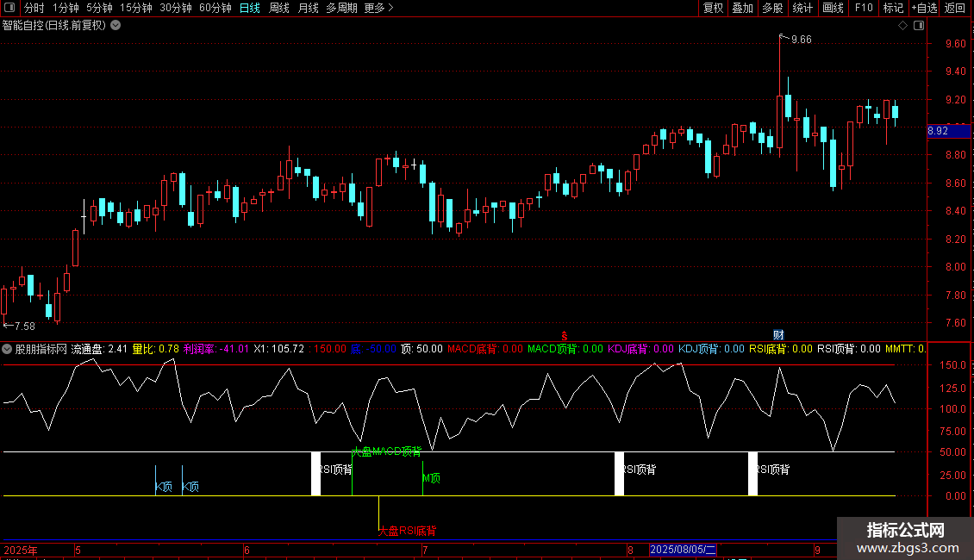
Task: Click the 7.58 low price label
Action: pyautogui.click(x=25, y=326)
